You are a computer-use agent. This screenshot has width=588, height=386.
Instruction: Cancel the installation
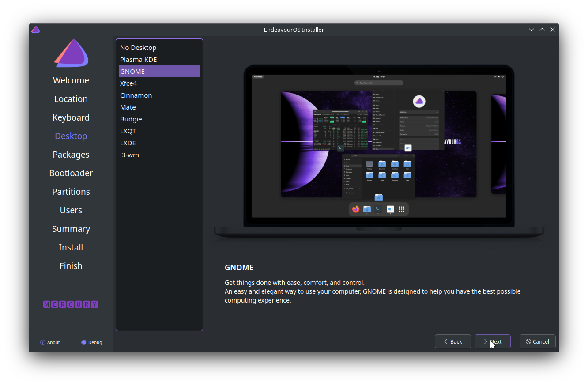[x=537, y=341]
